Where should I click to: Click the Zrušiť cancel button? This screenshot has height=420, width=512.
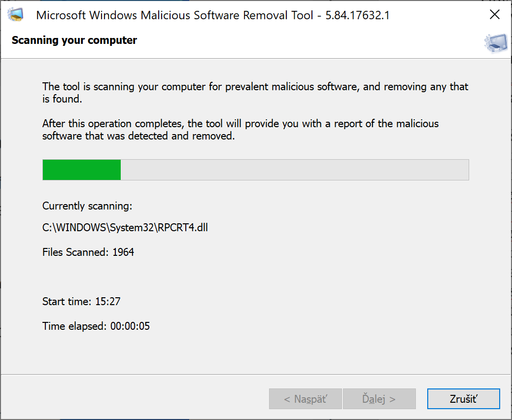(463, 399)
